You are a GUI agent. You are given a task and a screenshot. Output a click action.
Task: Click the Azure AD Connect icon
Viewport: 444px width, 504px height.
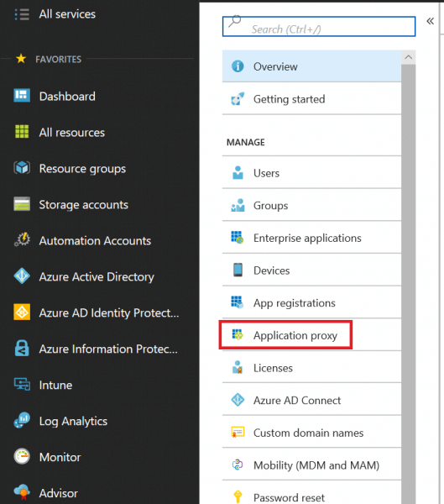coord(238,400)
